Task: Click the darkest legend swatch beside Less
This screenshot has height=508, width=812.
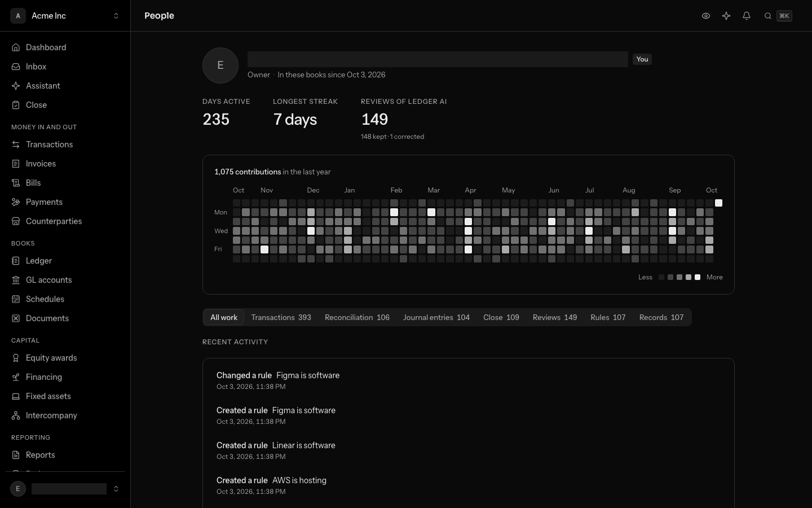Action: click(661, 277)
